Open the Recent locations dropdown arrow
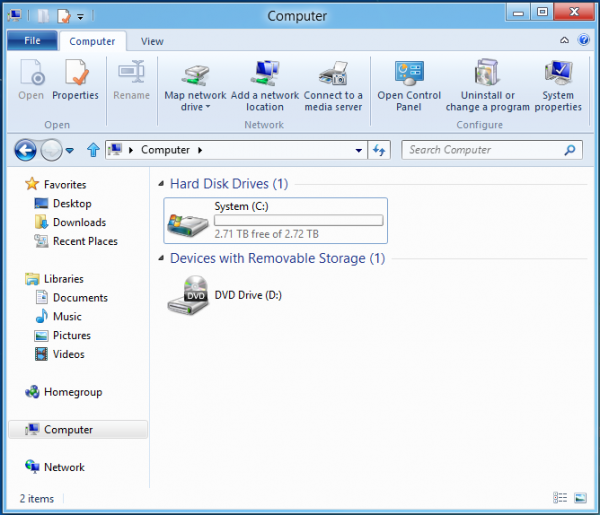This screenshot has height=515, width=600. point(70,150)
